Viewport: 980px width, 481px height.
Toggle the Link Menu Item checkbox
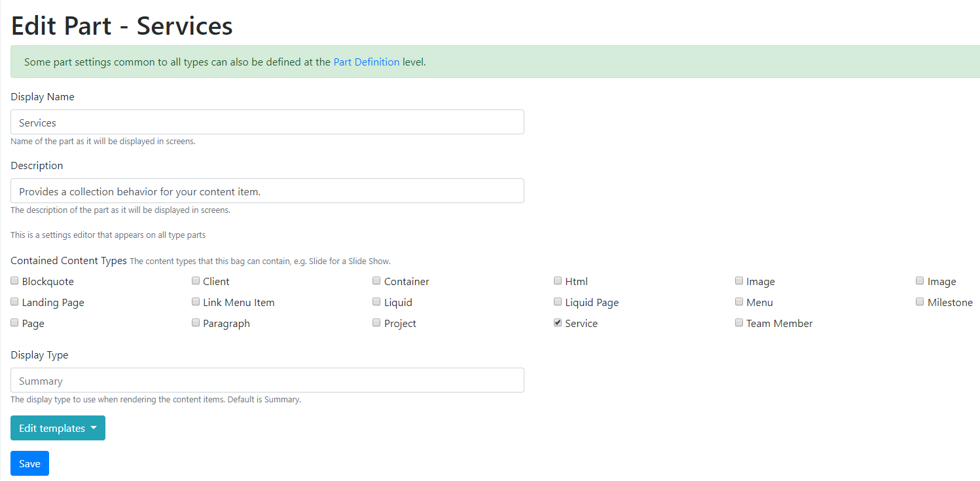click(x=196, y=301)
